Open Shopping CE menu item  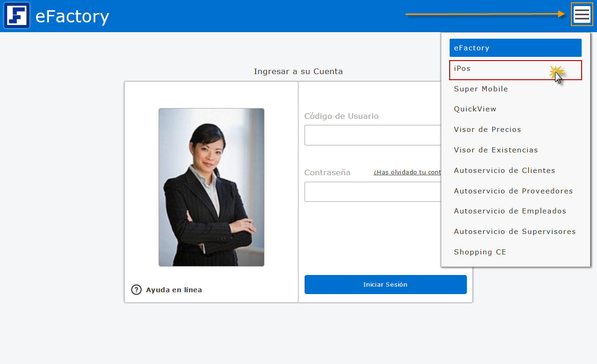(x=480, y=252)
